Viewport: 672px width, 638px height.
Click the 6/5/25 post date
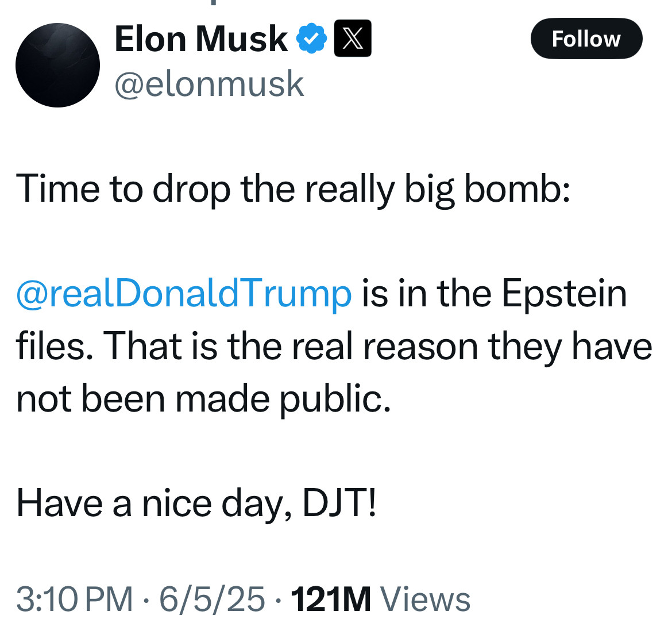point(212,599)
